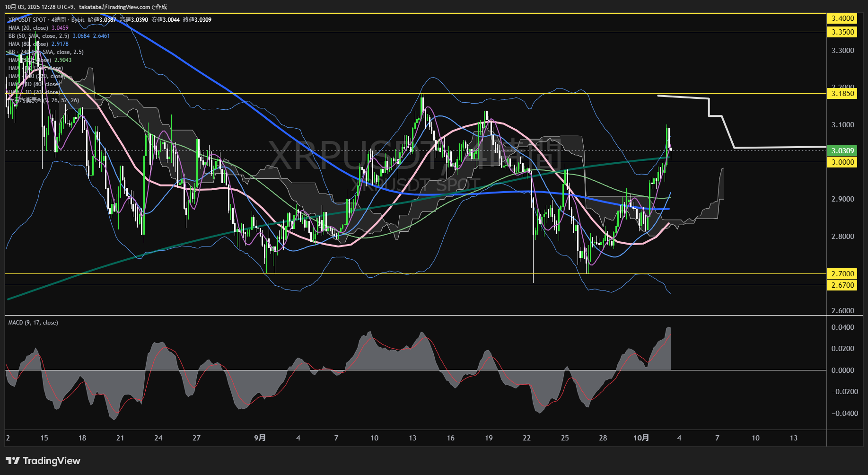Select the MACD (9, 17, close) label
The width and height of the screenshot is (868, 475).
[x=33, y=323]
